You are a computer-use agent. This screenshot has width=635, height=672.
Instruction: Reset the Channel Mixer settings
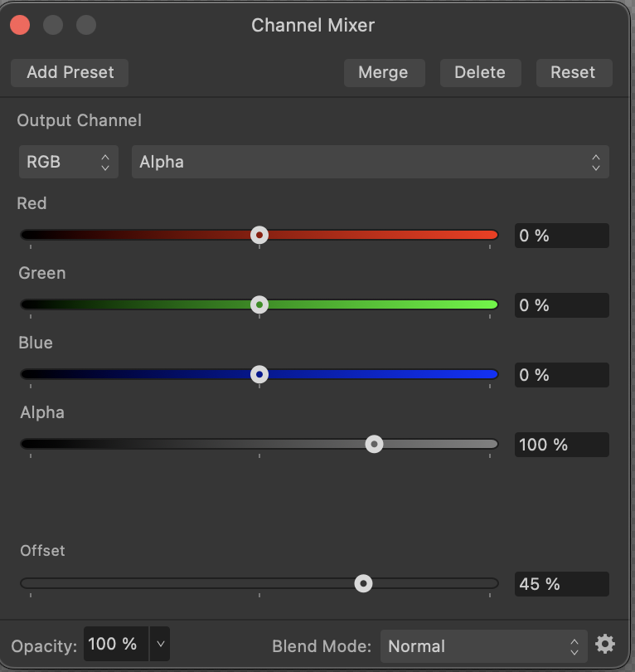click(x=573, y=72)
